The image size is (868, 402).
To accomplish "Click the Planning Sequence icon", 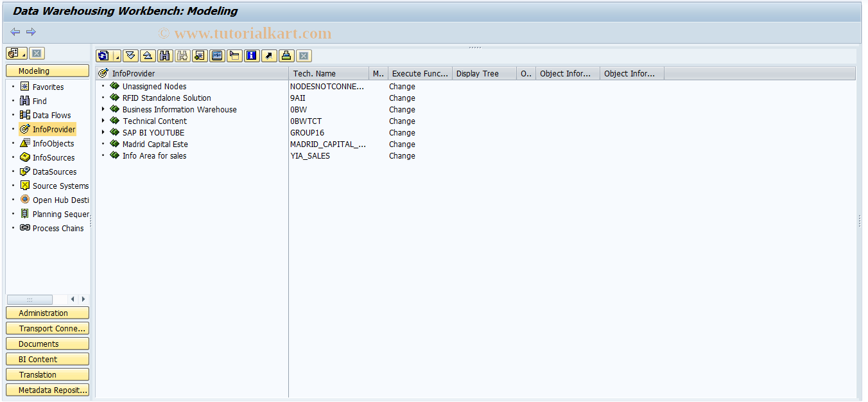I will coord(25,214).
